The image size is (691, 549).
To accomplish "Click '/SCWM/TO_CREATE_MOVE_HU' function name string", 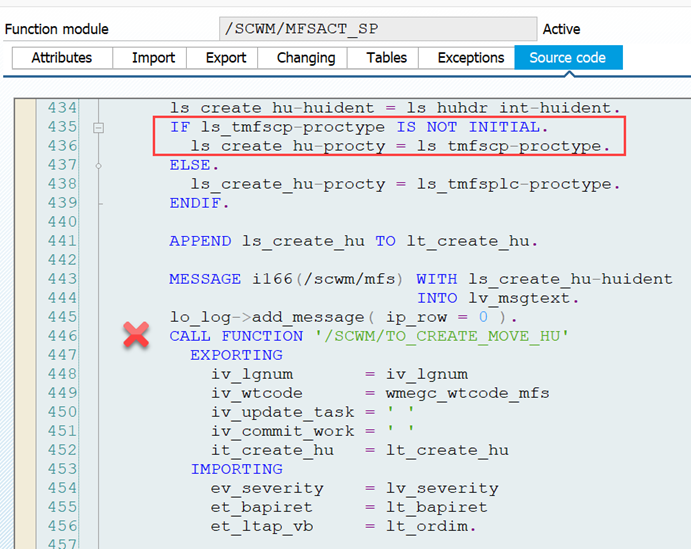I will tap(442, 337).
